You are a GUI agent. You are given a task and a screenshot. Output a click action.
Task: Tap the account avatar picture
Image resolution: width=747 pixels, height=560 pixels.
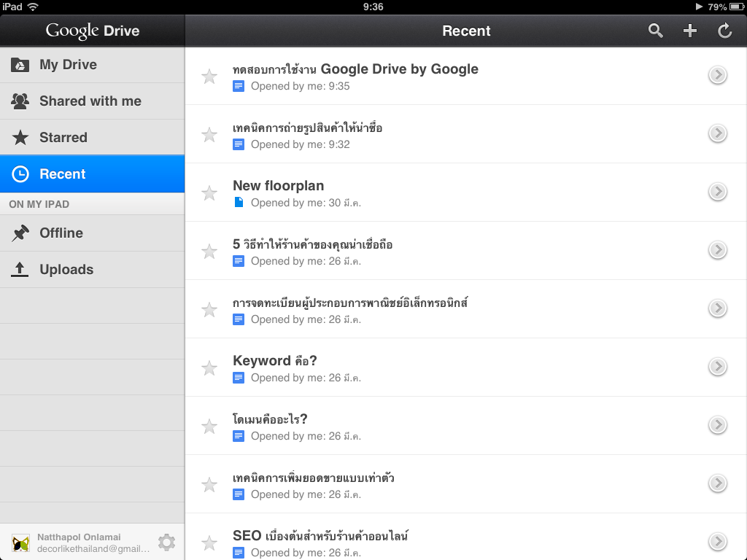20,542
